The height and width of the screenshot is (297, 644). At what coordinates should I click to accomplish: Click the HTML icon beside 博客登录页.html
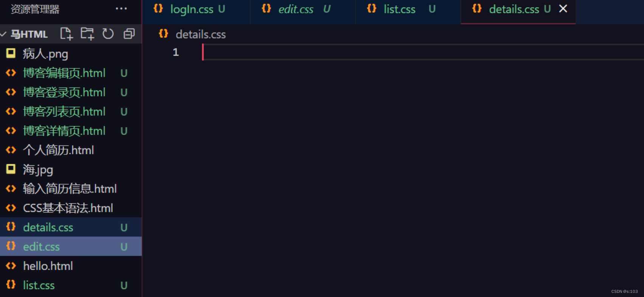click(11, 92)
